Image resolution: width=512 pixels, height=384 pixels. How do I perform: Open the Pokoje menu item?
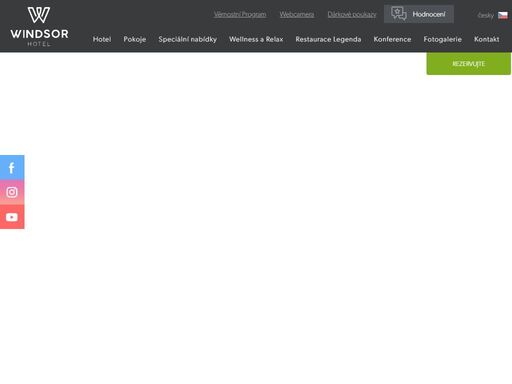pos(135,39)
